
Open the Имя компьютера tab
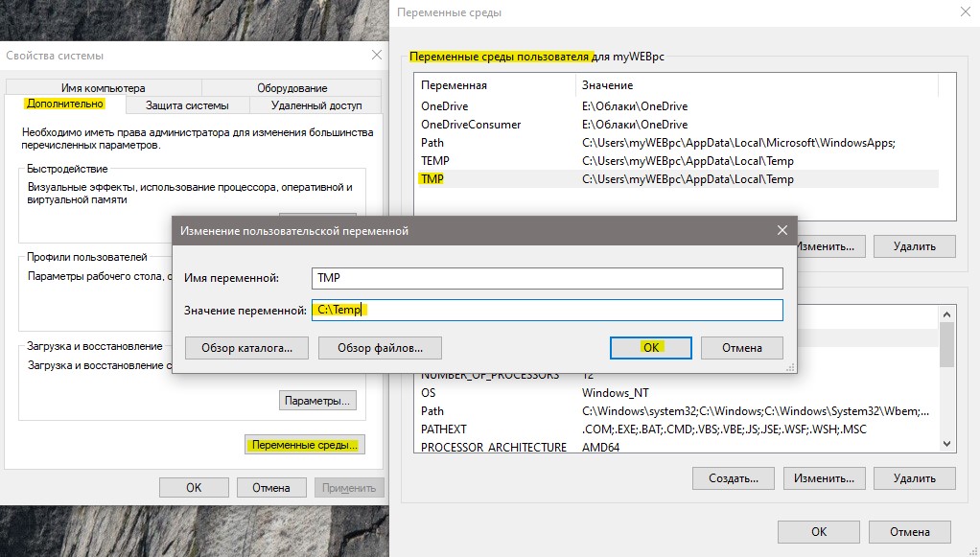pos(104,88)
